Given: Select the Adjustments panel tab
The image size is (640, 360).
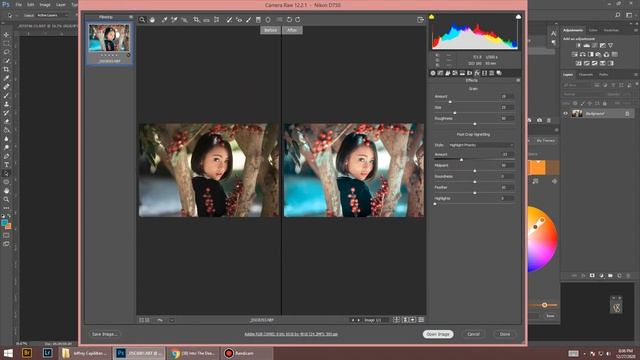Looking at the screenshot, I should pyautogui.click(x=573, y=30).
